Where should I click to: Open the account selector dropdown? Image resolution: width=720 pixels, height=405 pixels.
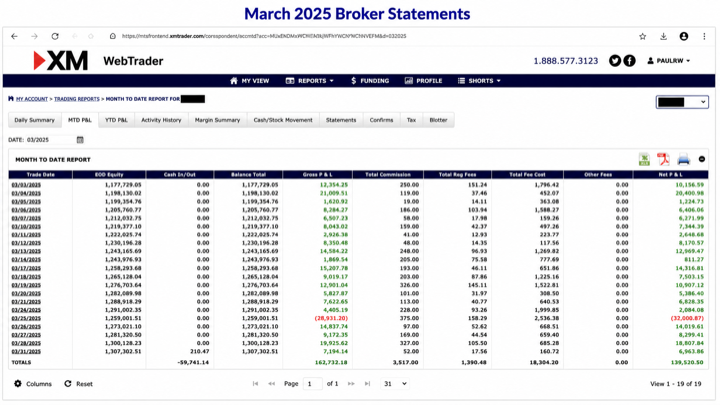(682, 102)
